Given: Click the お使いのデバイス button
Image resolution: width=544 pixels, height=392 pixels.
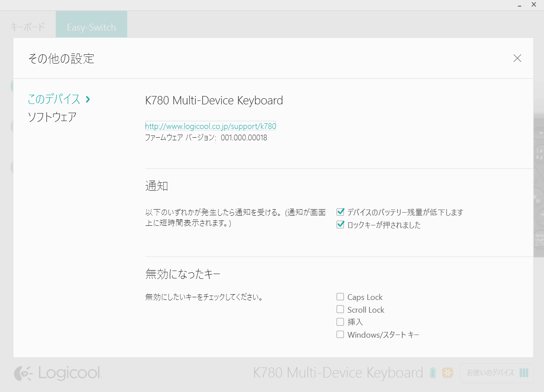Looking at the screenshot, I should click(497, 373).
